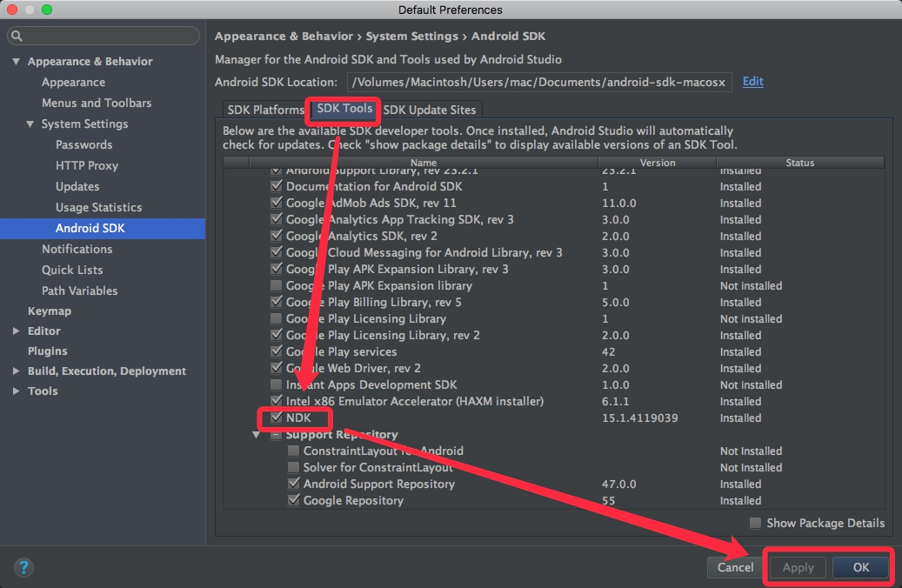
Task: Switch to the SDK Platforms tab
Action: point(265,110)
